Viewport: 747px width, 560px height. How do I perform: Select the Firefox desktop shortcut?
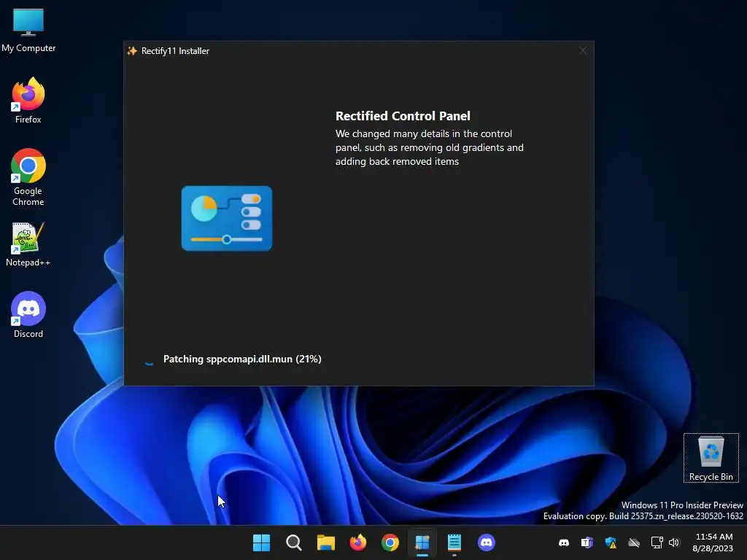(28, 101)
